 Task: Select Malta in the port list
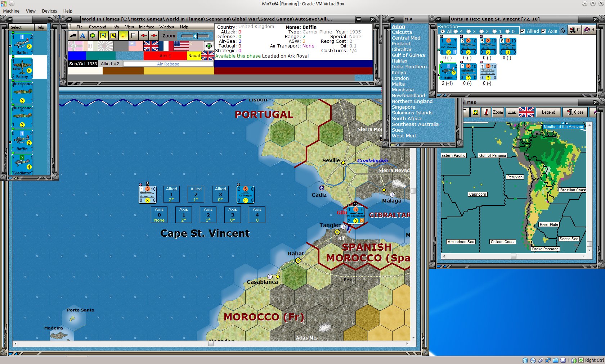(398, 84)
